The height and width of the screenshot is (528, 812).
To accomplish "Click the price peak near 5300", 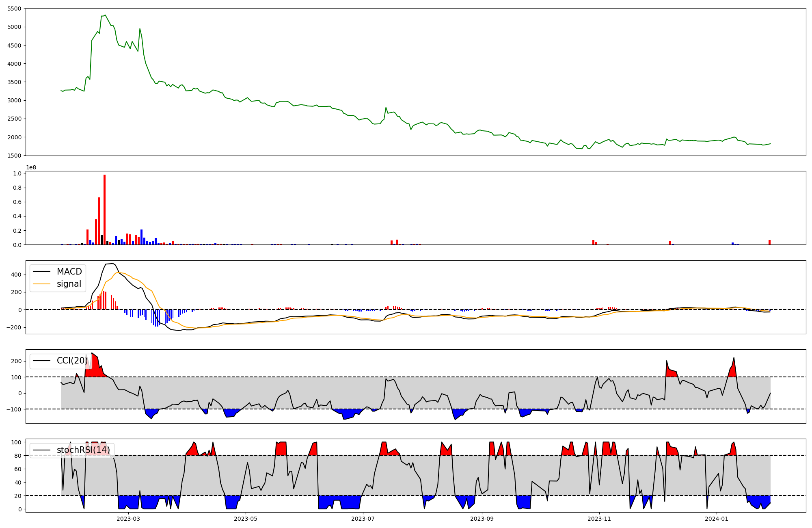I will 105,15.
